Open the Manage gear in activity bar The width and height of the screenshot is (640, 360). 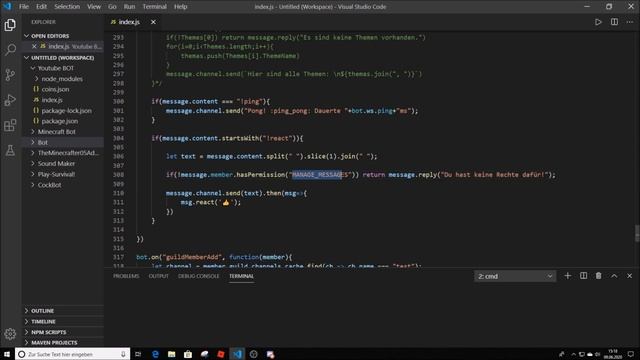click(x=10, y=334)
